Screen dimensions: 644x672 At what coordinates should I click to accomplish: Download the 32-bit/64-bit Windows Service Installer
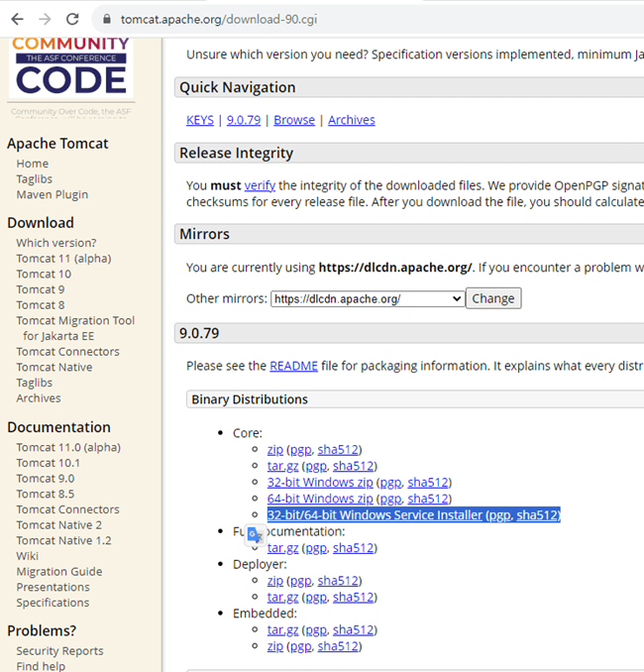pyautogui.click(x=375, y=515)
